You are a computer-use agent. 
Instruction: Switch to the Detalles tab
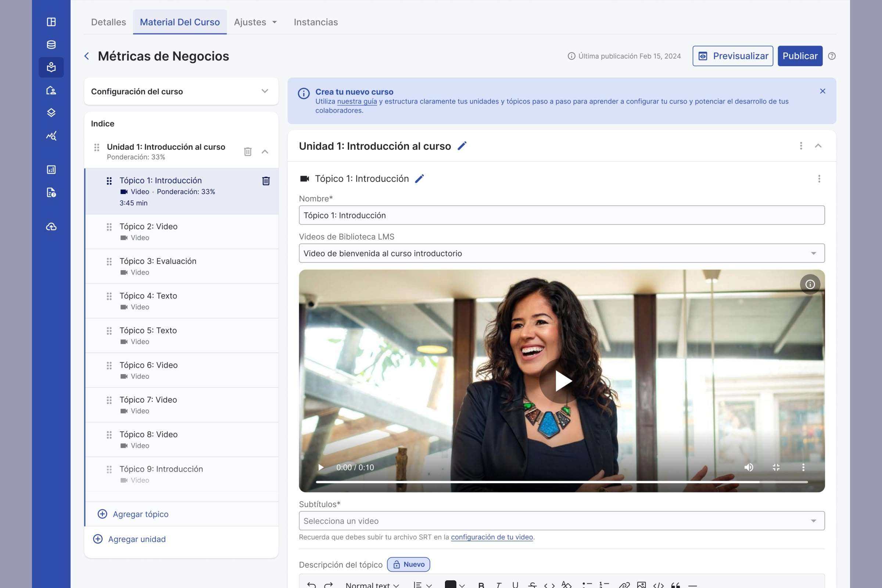click(108, 22)
